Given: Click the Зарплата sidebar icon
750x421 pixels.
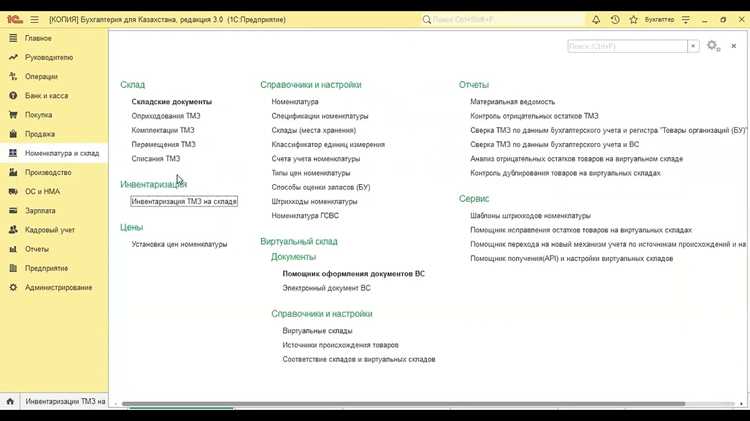Looking at the screenshot, I should (13, 210).
